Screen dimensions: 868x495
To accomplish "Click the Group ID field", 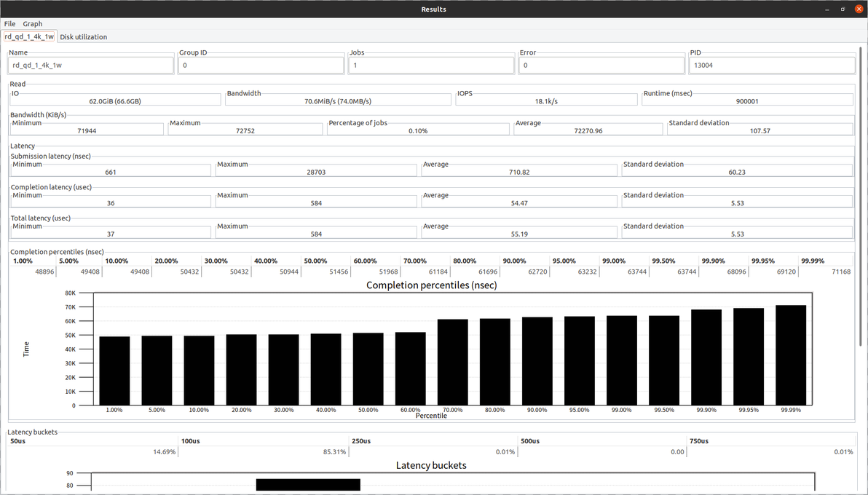I will [261, 66].
